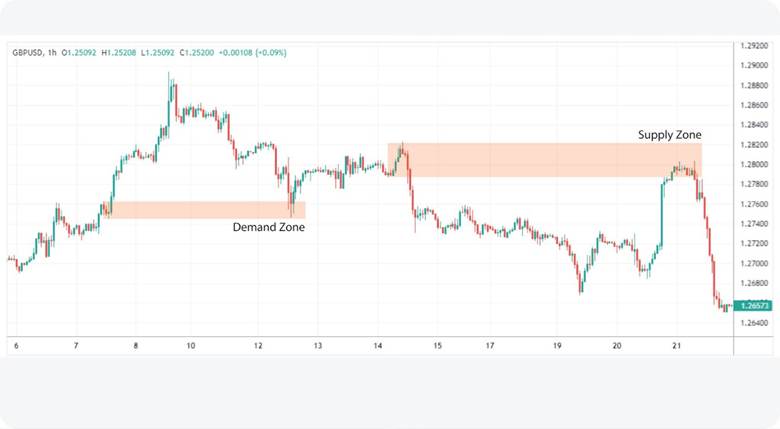The width and height of the screenshot is (780, 429).
Task: Click the GBPUSD symbol label
Action: point(27,53)
